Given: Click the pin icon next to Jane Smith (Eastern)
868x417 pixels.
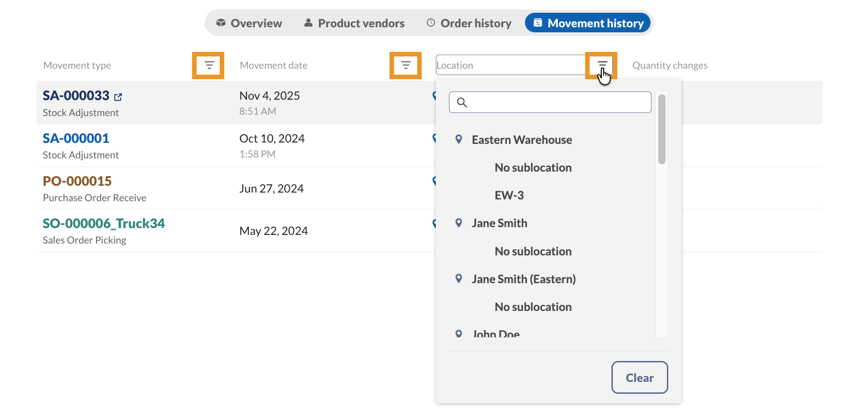Looking at the screenshot, I should coord(459,279).
